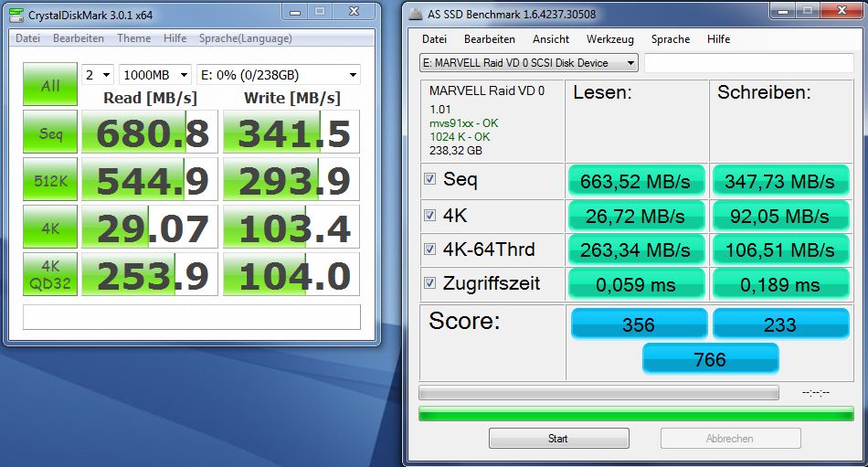Open the E: drive selector in CrystalDiskMark
Screen dimensions: 868x467
[x=279, y=75]
